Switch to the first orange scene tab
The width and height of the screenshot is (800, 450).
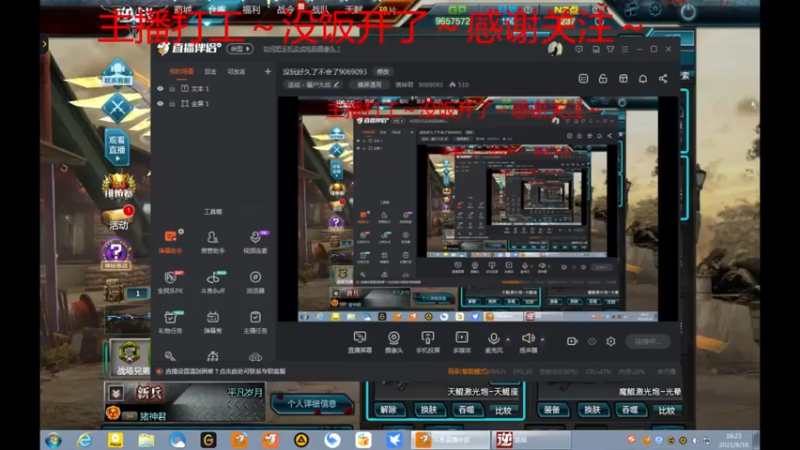pos(181,72)
